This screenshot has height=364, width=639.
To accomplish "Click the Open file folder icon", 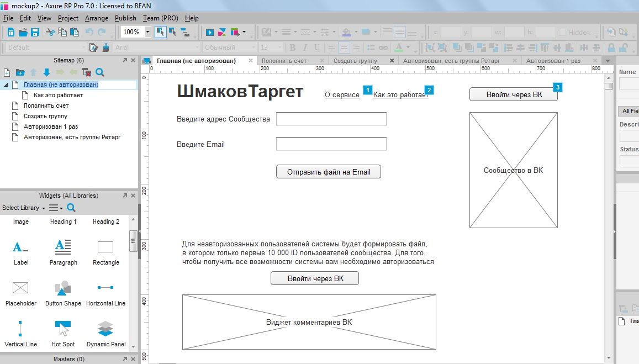I will 23,32.
